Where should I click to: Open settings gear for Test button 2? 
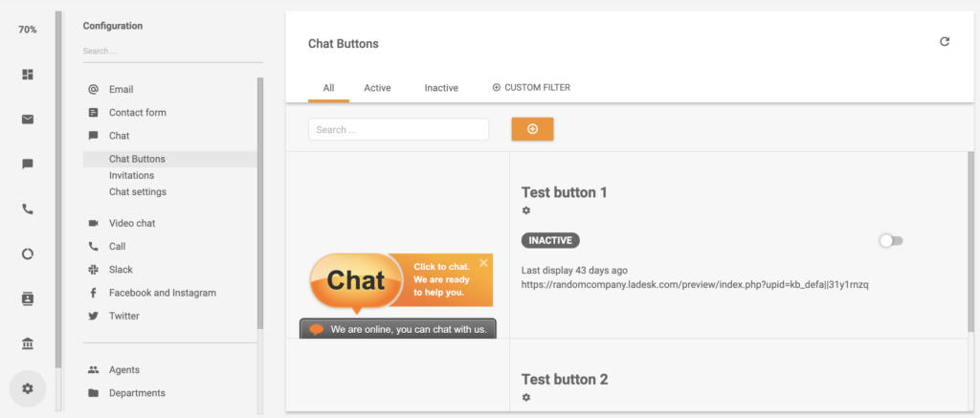click(x=526, y=397)
